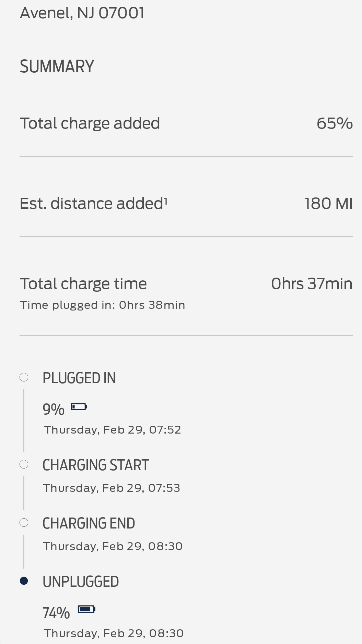Click the full battery icon beside 74%
362x644 pixels.
pos(86,609)
